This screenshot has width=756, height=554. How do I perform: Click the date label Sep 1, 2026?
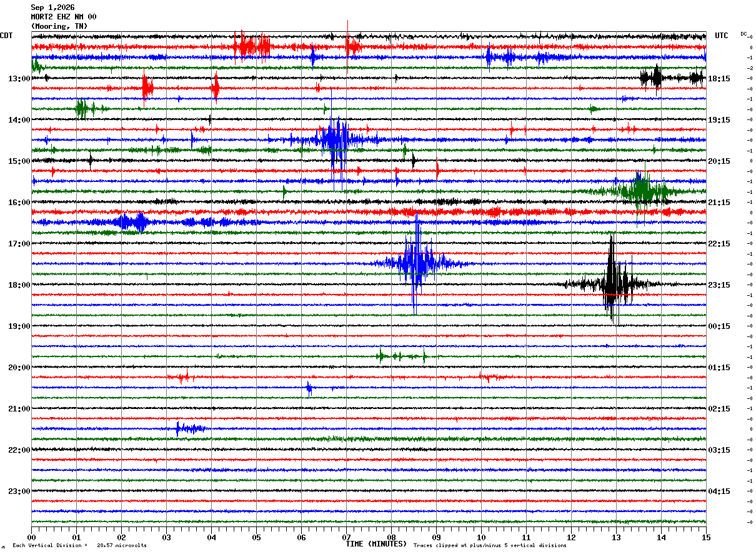(52, 8)
